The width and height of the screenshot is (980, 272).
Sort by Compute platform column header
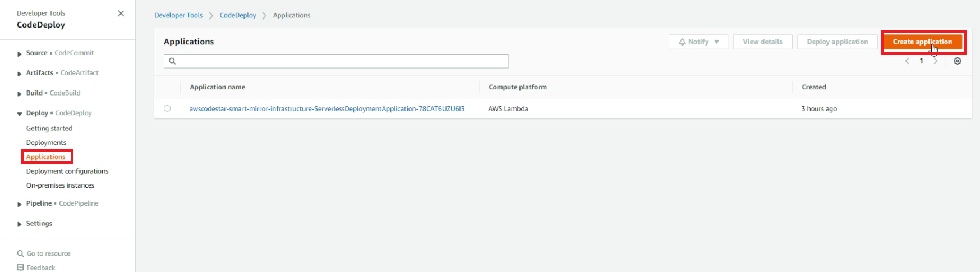[x=518, y=87]
